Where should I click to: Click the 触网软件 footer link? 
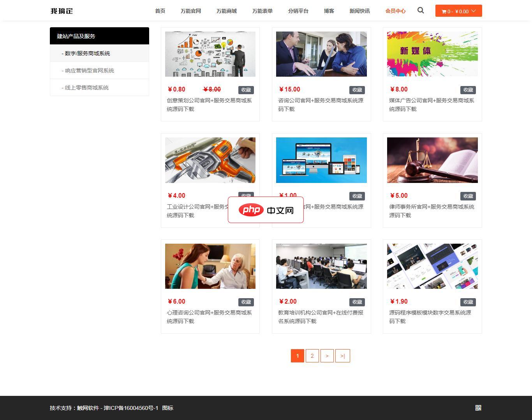[x=88, y=408]
